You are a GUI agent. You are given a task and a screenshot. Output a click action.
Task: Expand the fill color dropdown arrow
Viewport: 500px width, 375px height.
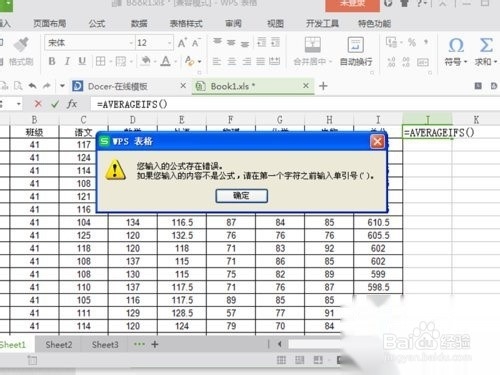pos(155,62)
